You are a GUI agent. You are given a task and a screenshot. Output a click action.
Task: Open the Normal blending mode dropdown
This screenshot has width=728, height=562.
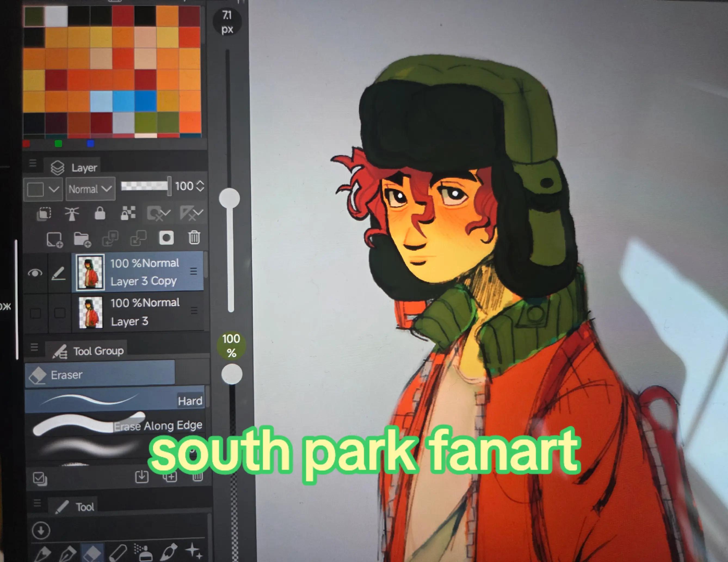click(90, 189)
